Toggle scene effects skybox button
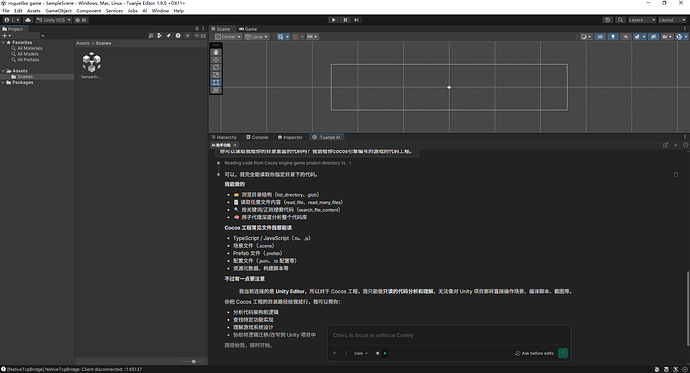The height and width of the screenshot is (373, 690). click(x=638, y=37)
